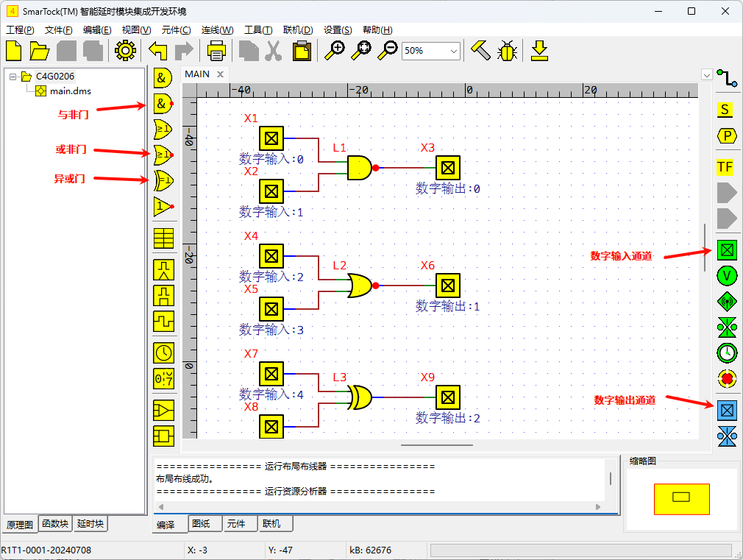Open the 文件(F) menu
The width and height of the screenshot is (743, 560).
[59, 30]
